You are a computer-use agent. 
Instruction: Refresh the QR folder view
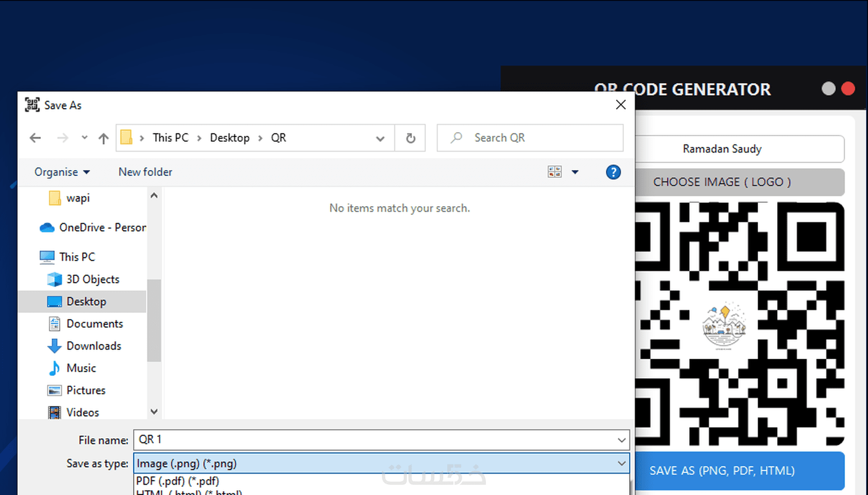click(x=411, y=138)
